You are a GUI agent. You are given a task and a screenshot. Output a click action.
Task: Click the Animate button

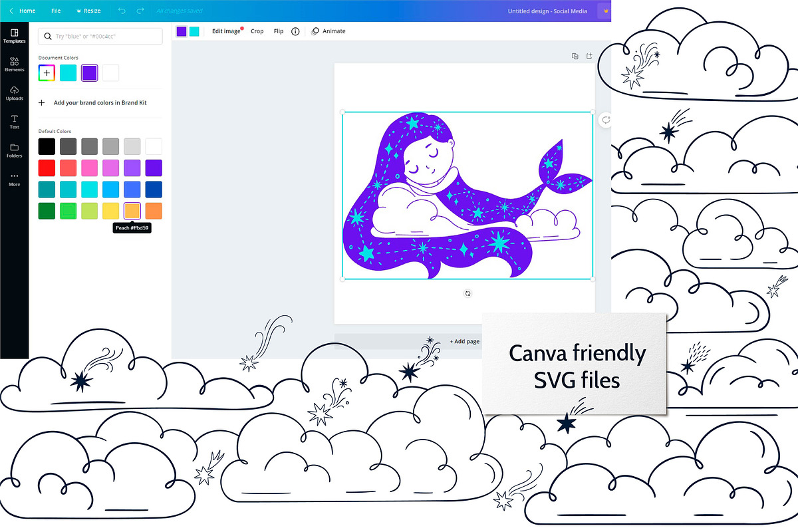329,31
